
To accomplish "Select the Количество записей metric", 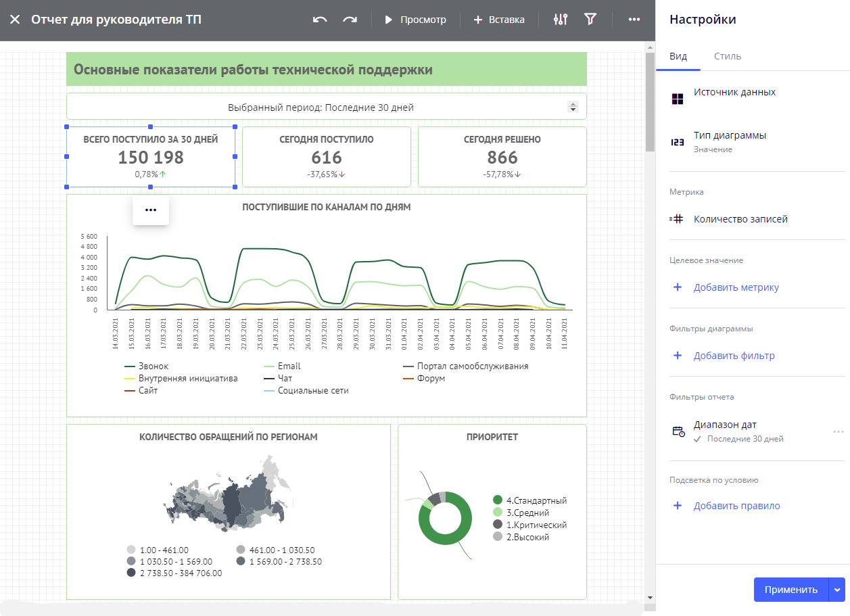I will pyautogui.click(x=740, y=219).
